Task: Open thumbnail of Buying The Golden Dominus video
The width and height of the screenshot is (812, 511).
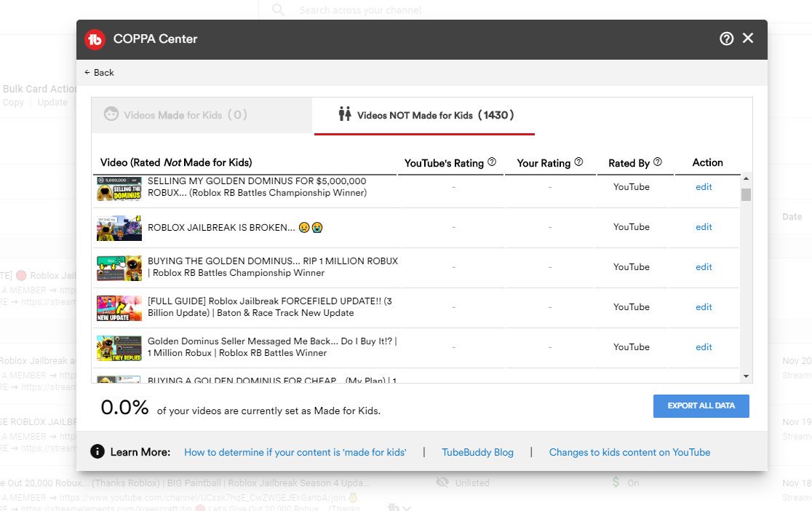Action: [x=119, y=268]
